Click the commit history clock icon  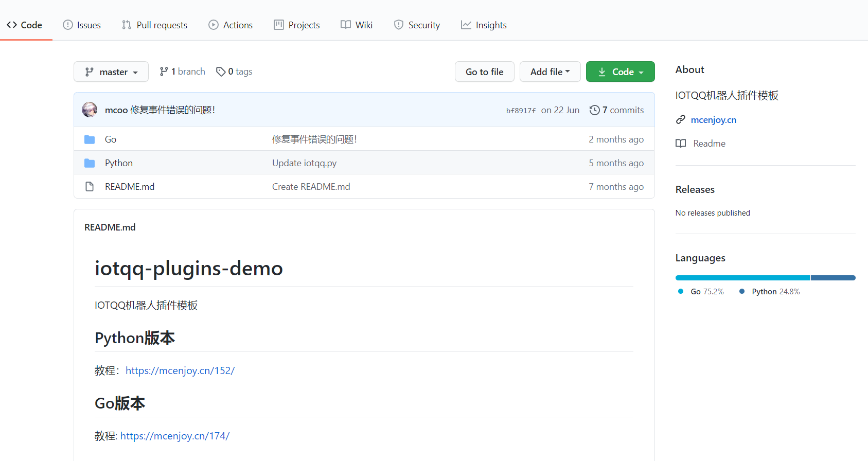595,110
